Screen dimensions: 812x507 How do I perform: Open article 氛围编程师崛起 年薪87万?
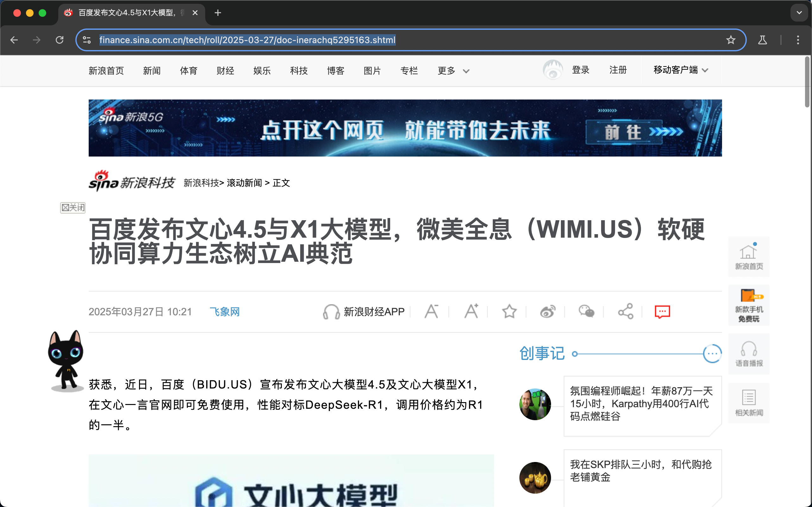641,403
